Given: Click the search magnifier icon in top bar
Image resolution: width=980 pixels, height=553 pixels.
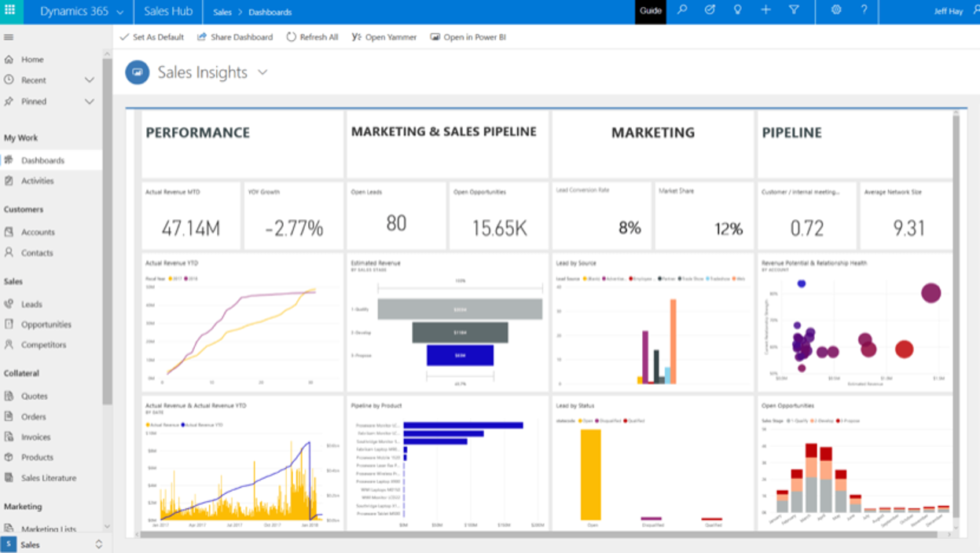Looking at the screenshot, I should [682, 10].
